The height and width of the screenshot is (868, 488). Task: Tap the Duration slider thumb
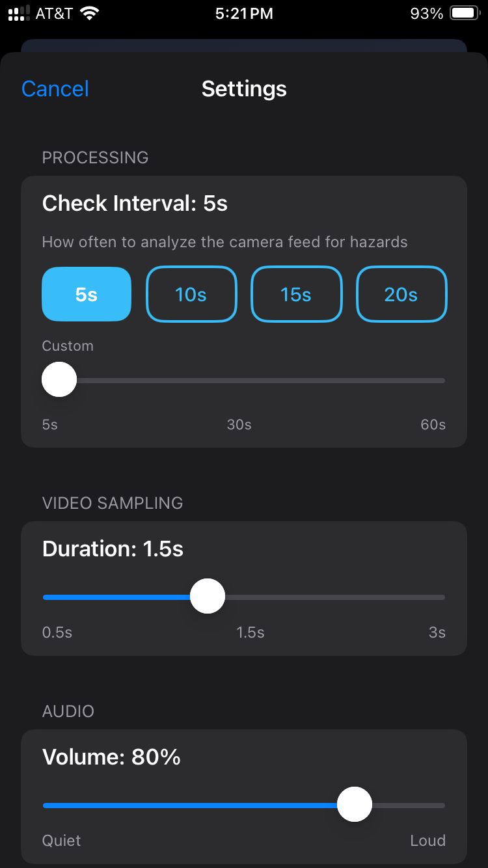207,595
